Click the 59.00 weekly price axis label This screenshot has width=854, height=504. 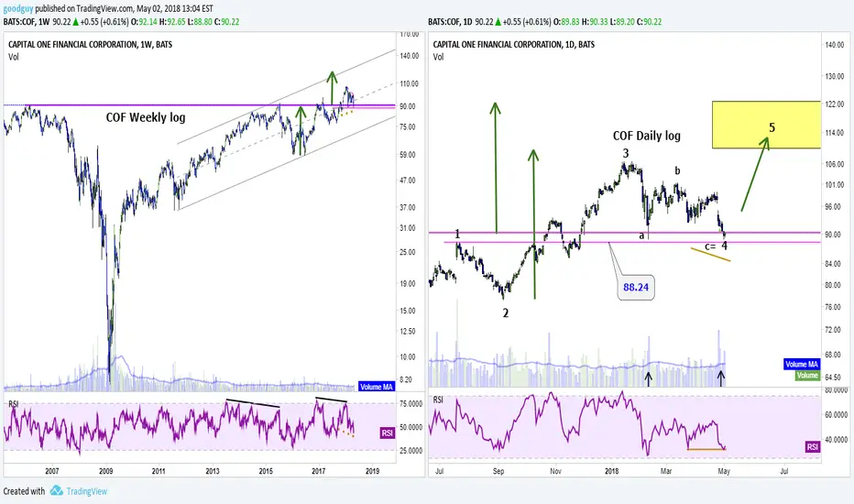[408, 155]
